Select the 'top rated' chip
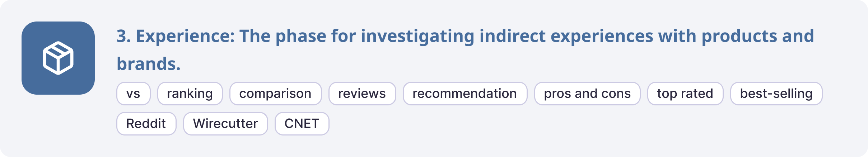 pyautogui.click(x=685, y=94)
